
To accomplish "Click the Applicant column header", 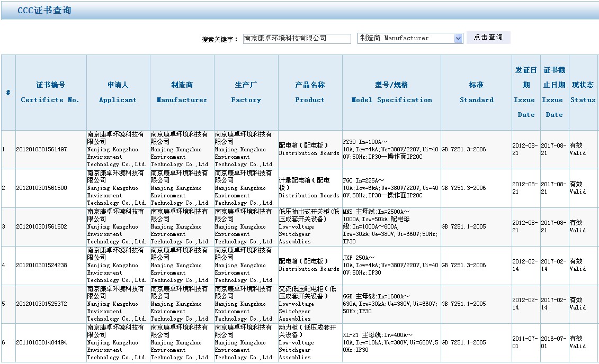I will (x=118, y=92).
